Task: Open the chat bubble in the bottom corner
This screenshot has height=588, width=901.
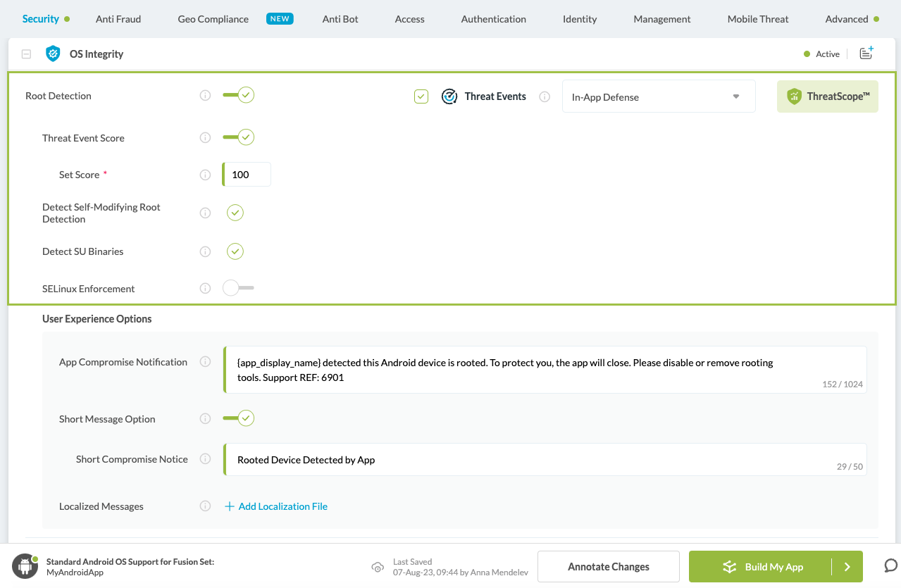Action: [890, 566]
